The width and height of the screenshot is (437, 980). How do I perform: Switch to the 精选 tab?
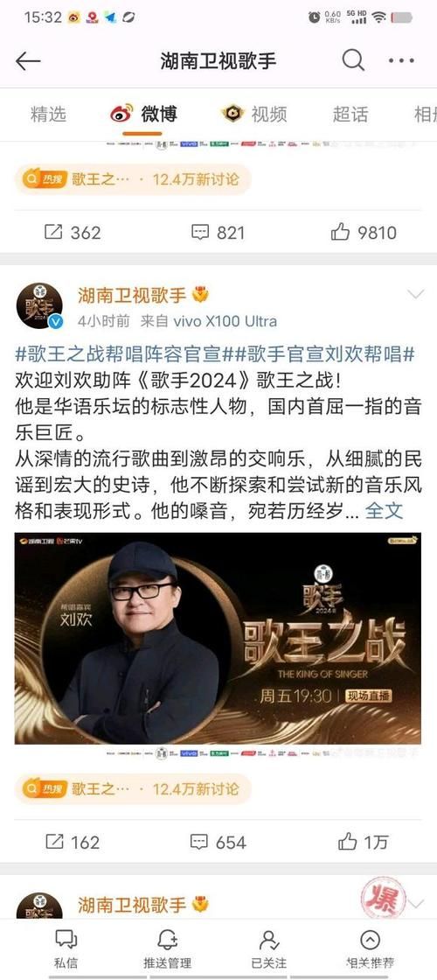point(48,114)
